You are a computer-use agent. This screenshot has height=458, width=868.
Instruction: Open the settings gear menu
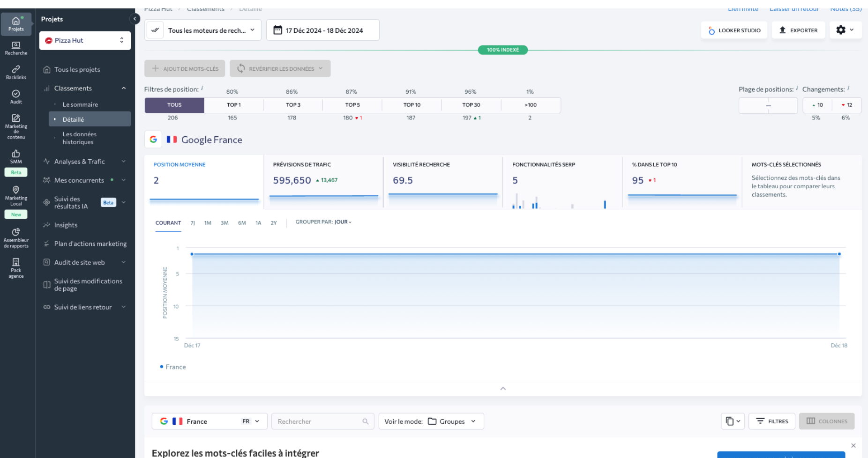pos(845,30)
